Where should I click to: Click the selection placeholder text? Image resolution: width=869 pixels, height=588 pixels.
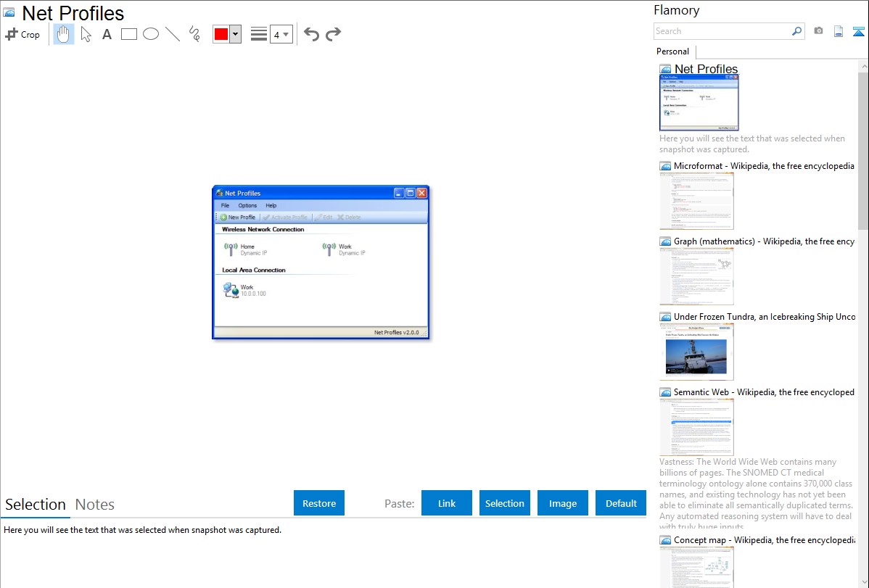coord(142,530)
